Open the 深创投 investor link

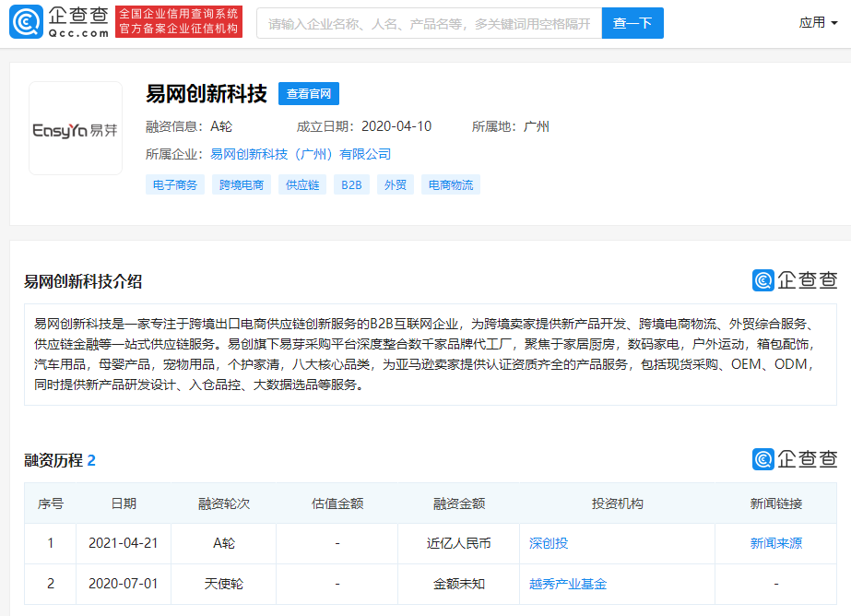[549, 543]
